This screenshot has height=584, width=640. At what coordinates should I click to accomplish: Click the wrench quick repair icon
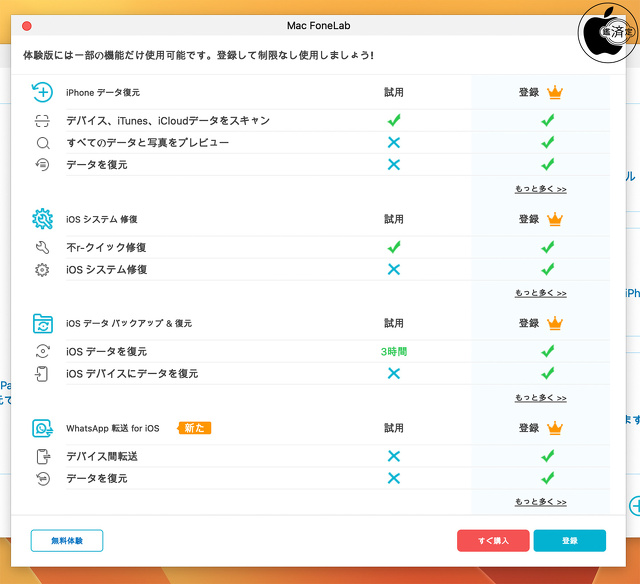42,247
